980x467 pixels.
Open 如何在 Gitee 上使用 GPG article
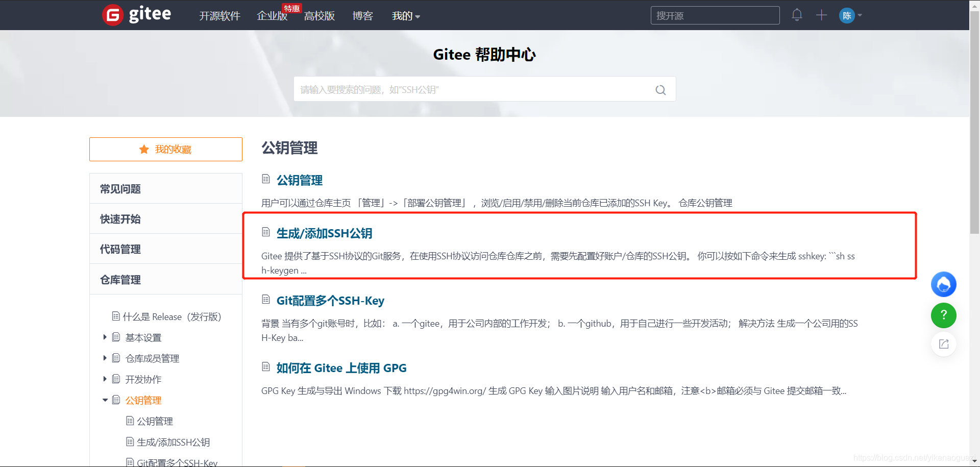pyautogui.click(x=341, y=368)
